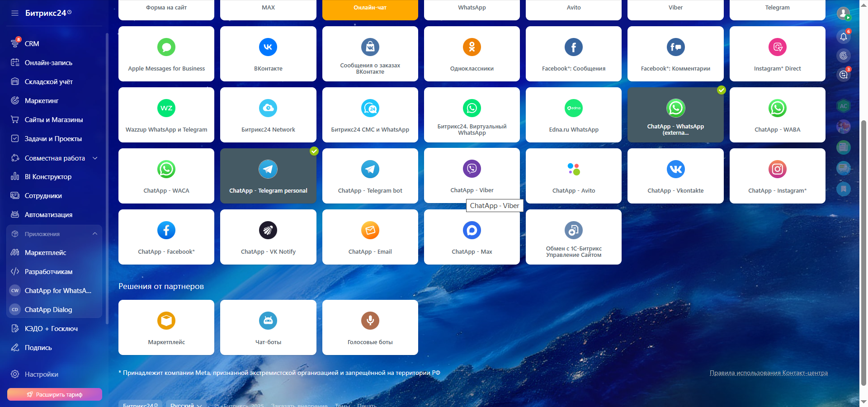This screenshot has height=407, width=868.
Task: Expand the Совместная работа submenu
Action: click(95, 158)
